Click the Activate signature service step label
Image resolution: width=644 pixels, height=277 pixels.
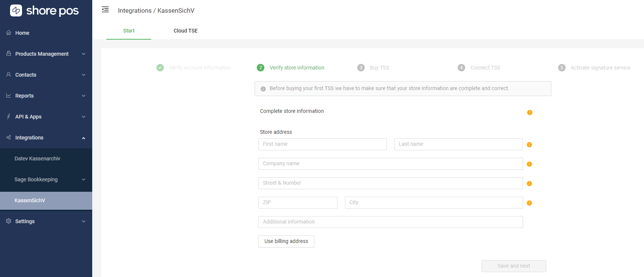[x=600, y=68]
